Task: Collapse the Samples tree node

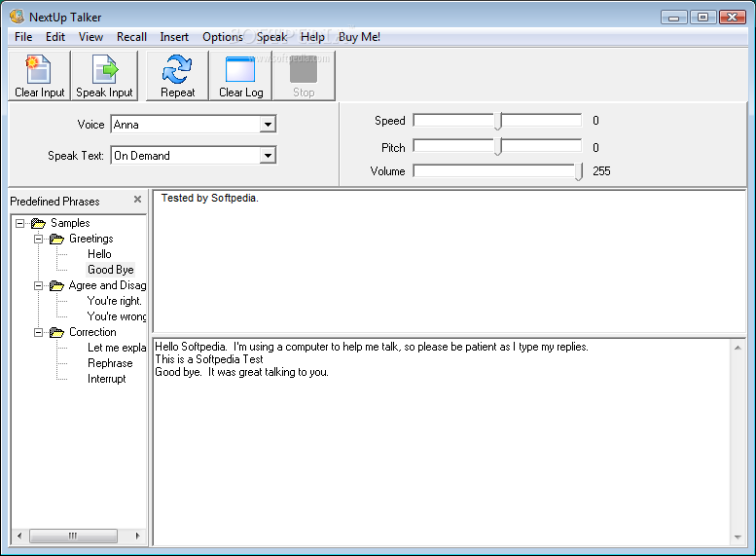Action: pyautogui.click(x=19, y=223)
